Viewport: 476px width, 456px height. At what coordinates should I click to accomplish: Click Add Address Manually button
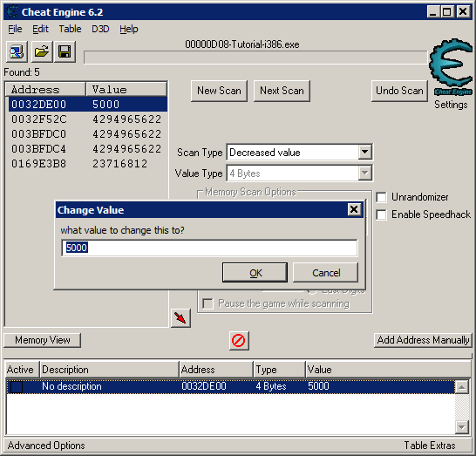tap(423, 340)
